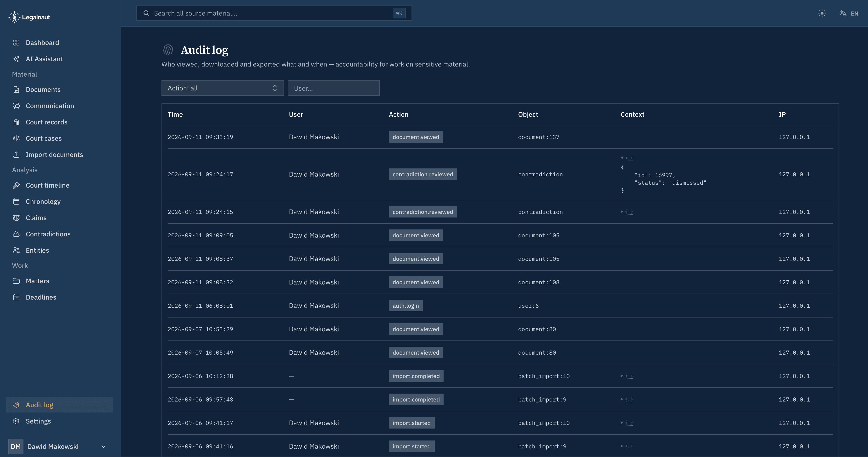This screenshot has height=457, width=868.
Task: Click document.viewed badge for document:137
Action: tap(416, 137)
